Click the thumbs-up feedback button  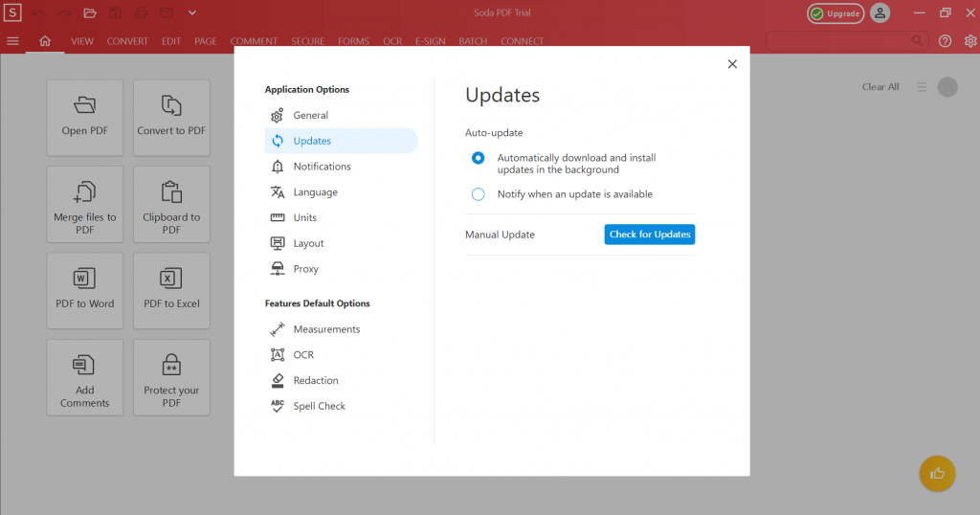937,474
